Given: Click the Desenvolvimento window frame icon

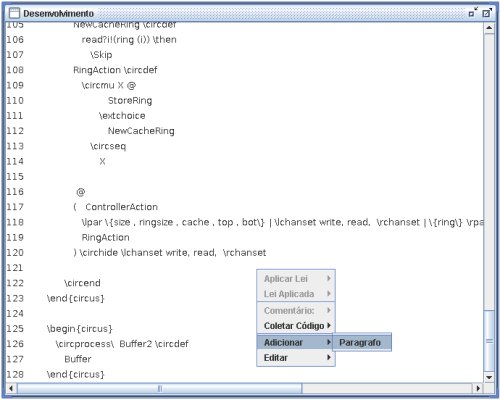Looking at the screenshot, I should [14, 13].
